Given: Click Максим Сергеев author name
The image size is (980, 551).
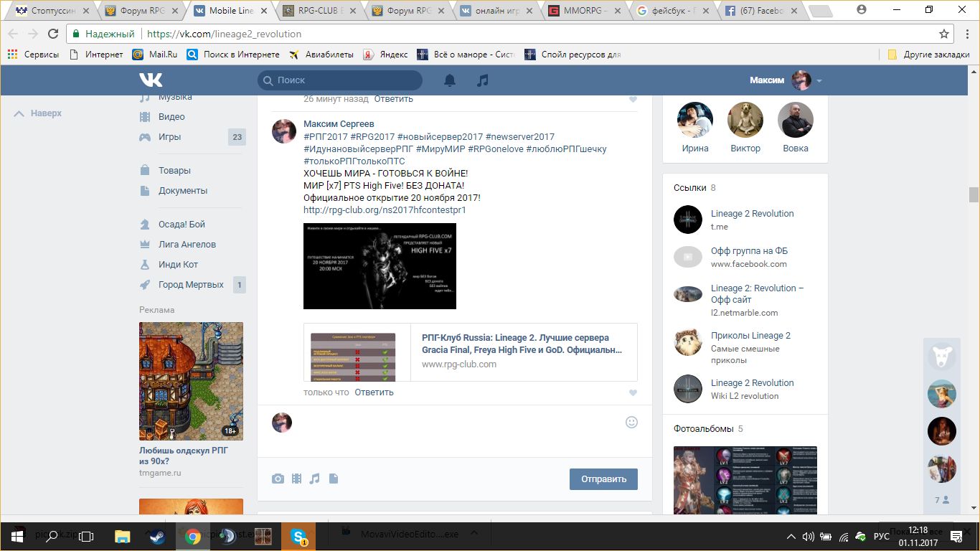Looking at the screenshot, I should pos(339,124).
